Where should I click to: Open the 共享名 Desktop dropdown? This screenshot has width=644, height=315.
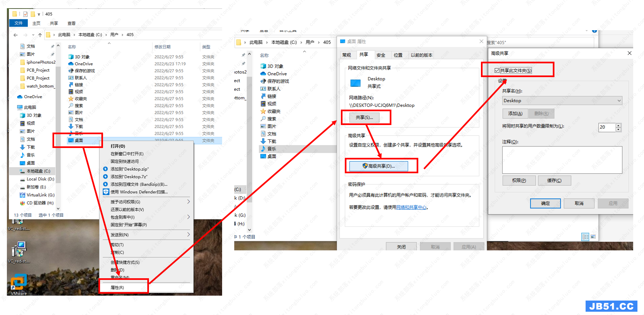coord(619,101)
